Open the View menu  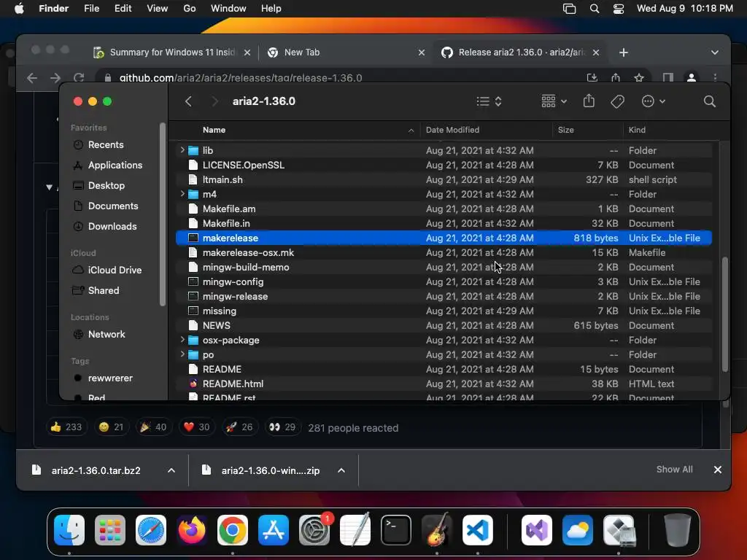(x=158, y=9)
